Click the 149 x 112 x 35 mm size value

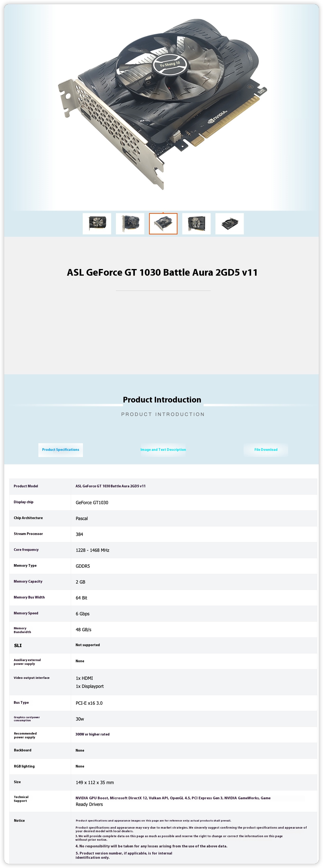click(x=95, y=782)
